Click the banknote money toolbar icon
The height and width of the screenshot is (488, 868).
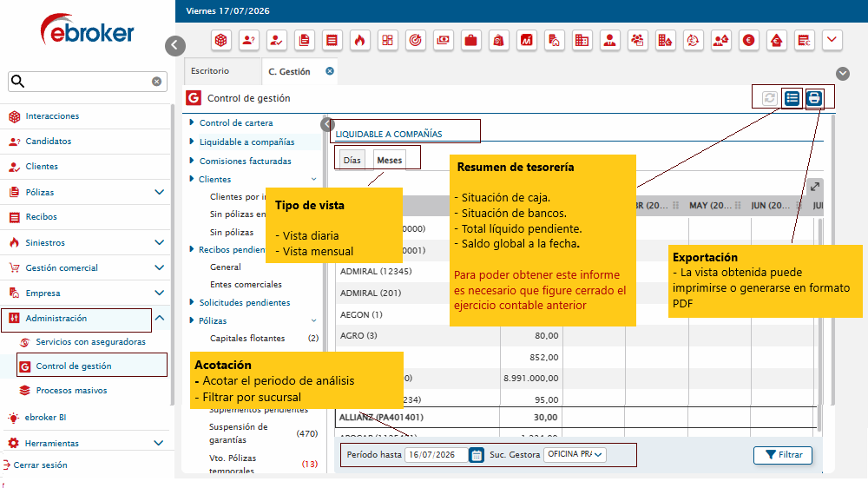443,41
